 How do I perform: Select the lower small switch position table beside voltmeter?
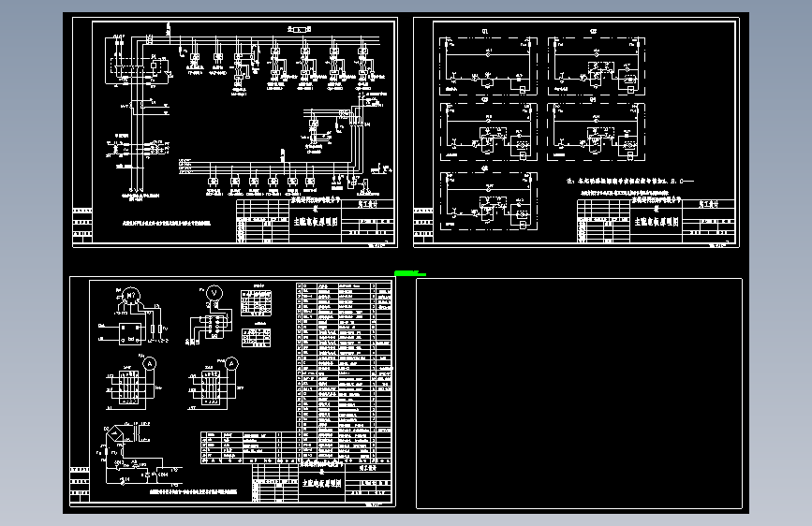256,338
